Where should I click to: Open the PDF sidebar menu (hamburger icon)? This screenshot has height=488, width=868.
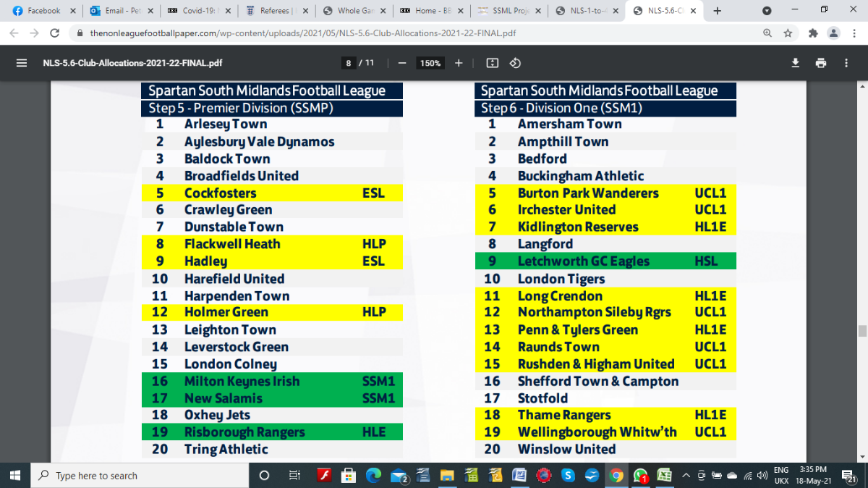click(x=22, y=63)
